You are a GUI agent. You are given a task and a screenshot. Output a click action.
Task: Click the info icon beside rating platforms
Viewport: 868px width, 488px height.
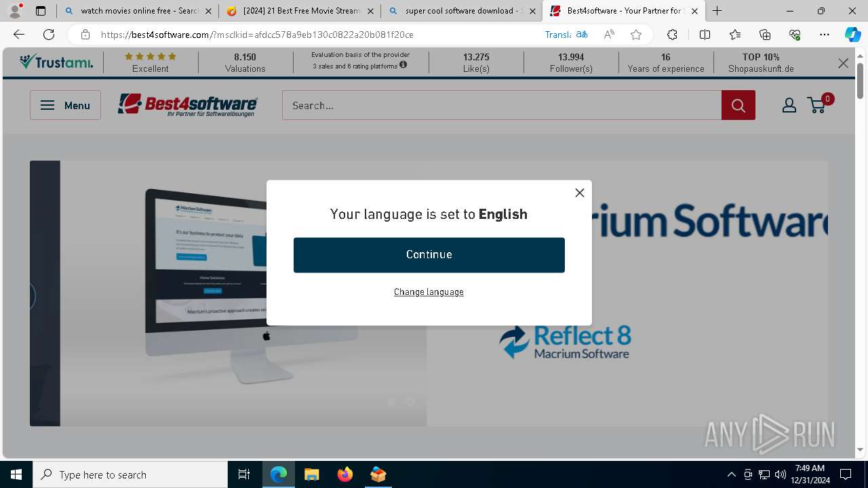tap(403, 65)
